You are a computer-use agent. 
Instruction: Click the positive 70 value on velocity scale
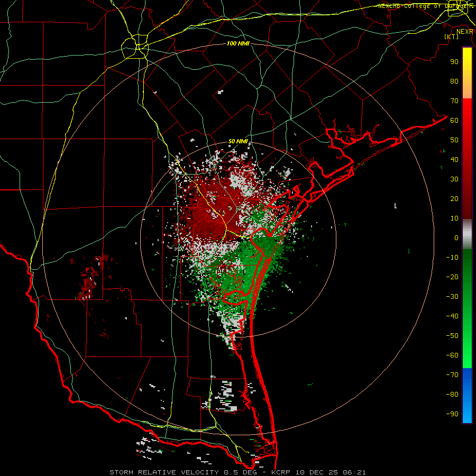[x=454, y=101]
